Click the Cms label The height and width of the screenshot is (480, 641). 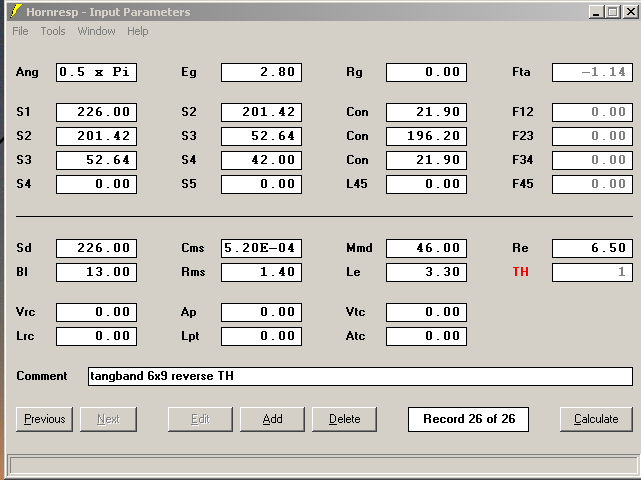point(193,248)
